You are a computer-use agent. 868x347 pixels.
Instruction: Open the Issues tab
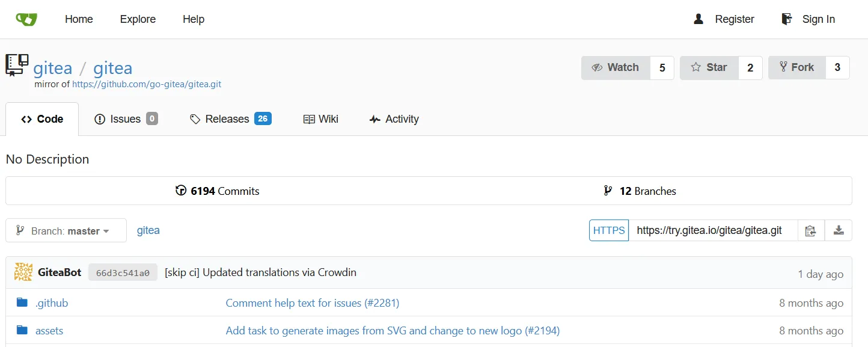(x=126, y=119)
